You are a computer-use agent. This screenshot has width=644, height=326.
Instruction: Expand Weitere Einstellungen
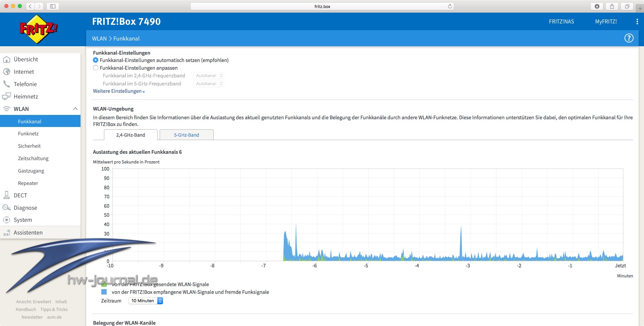[x=119, y=91]
